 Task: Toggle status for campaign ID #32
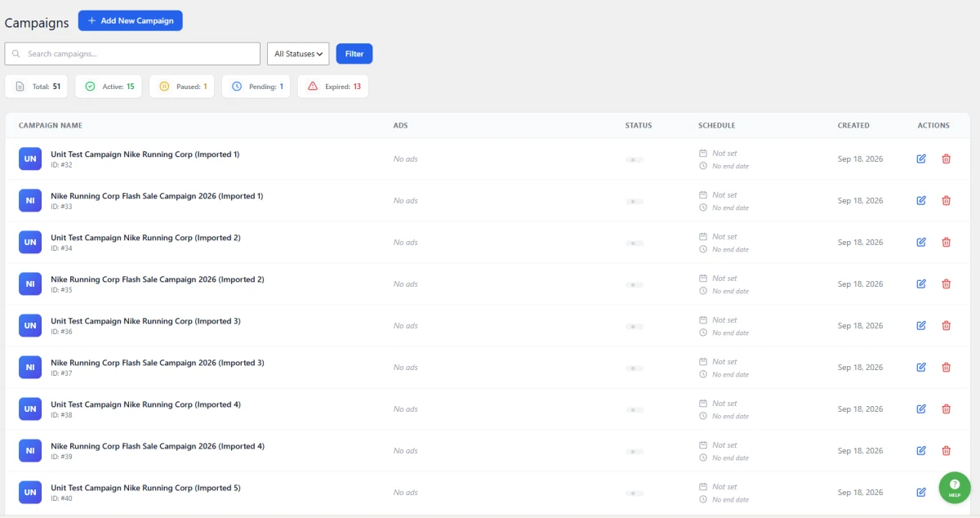635,159
